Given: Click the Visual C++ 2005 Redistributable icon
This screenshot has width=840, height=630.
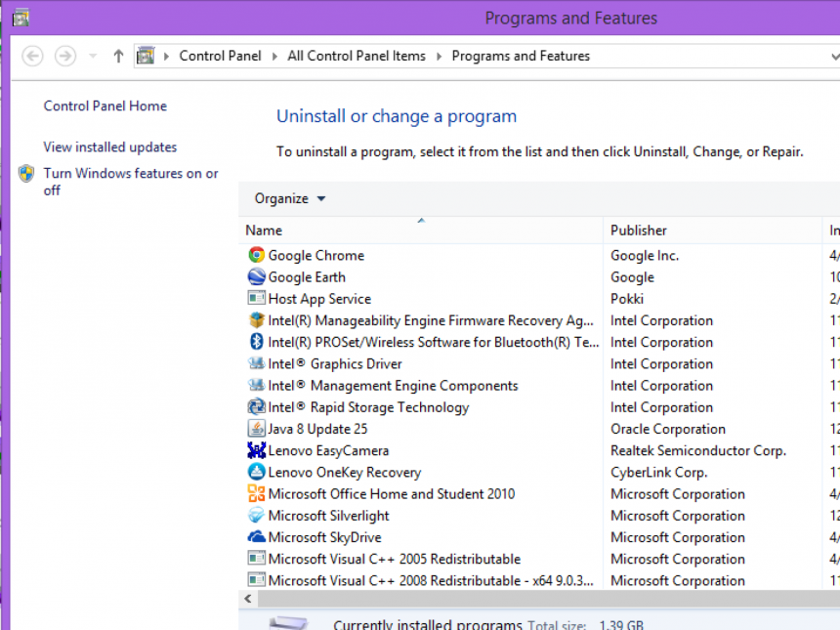Looking at the screenshot, I should (257, 559).
